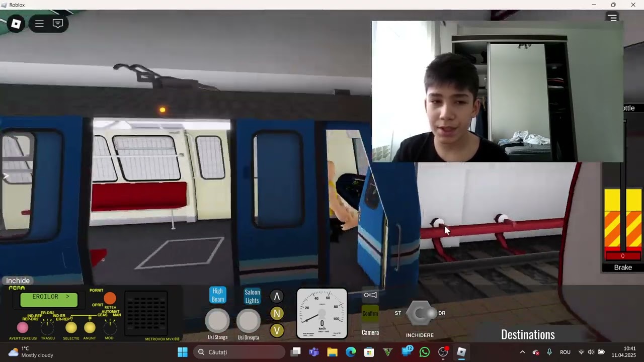Click the Brake label
Image resolution: width=644 pixels, height=362 pixels.
pos(623,267)
